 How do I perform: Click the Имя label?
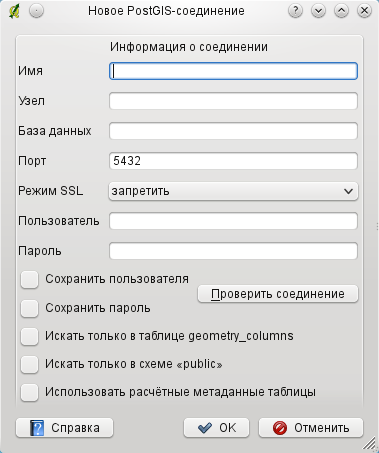[x=31, y=71]
